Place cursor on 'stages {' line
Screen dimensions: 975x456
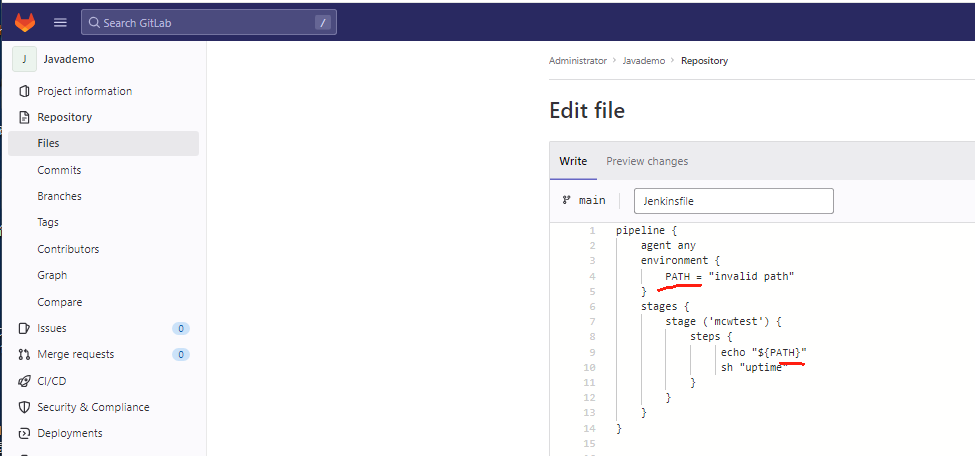[x=665, y=306]
